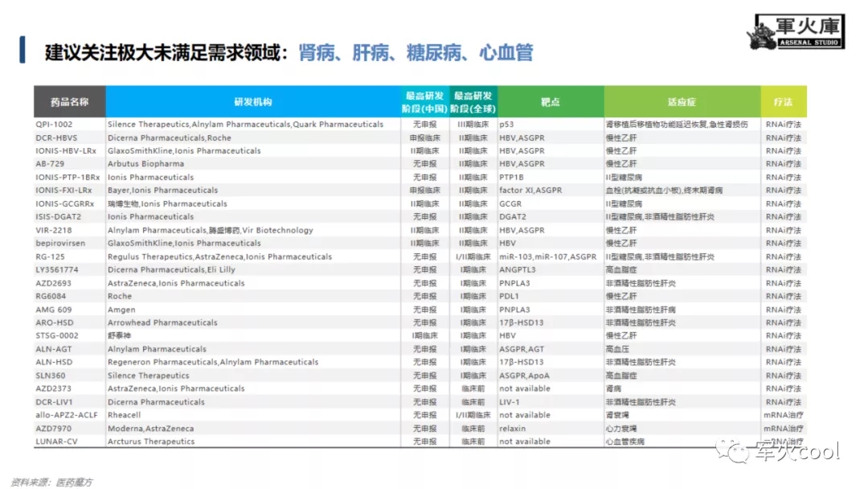
Task: Click target cell GCGR
Action: pos(510,203)
